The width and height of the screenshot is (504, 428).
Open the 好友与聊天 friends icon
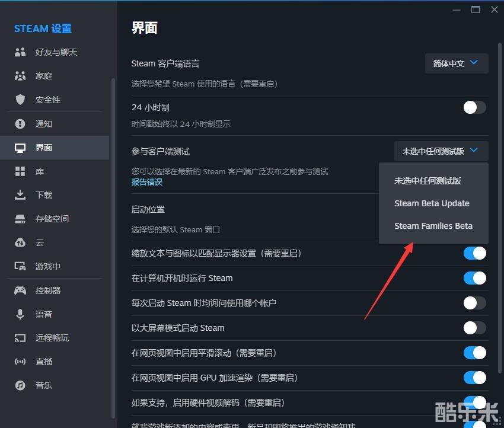[20, 52]
